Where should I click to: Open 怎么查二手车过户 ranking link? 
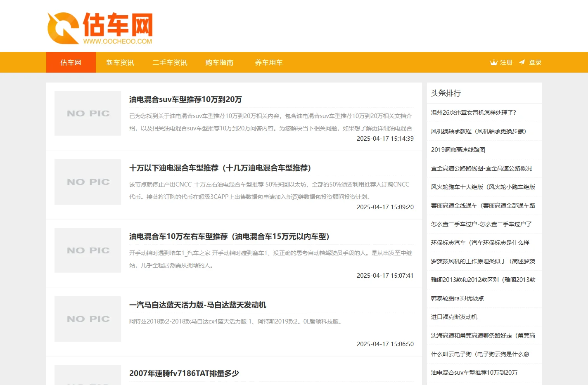click(x=481, y=224)
